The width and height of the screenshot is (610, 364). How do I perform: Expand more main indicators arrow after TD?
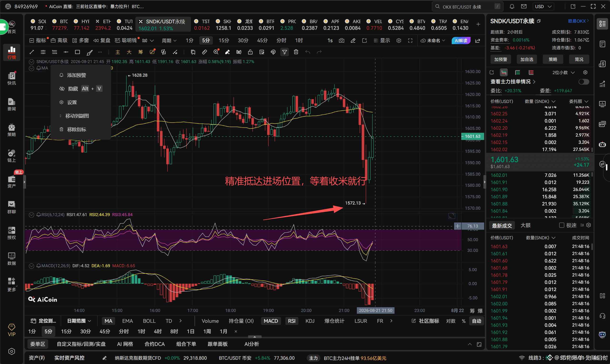click(181, 321)
